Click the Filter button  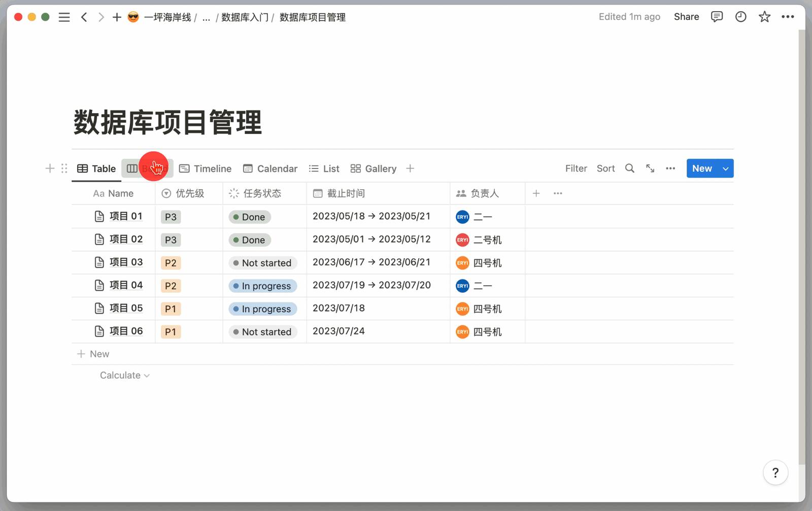[576, 168]
